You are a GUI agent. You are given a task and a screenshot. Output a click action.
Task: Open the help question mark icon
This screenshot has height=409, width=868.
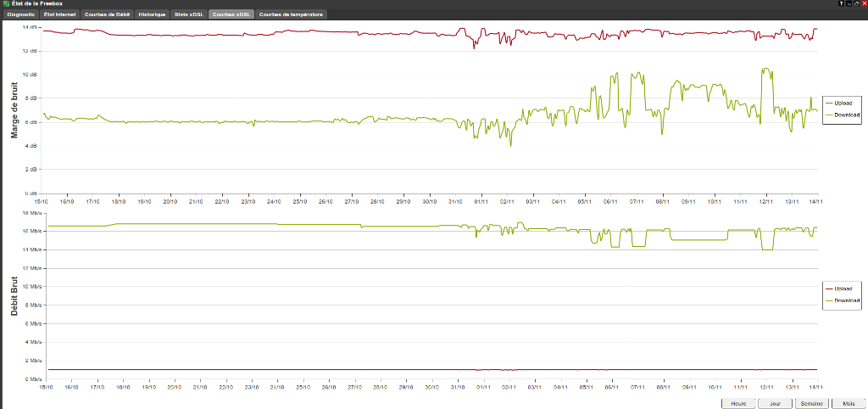point(841,4)
